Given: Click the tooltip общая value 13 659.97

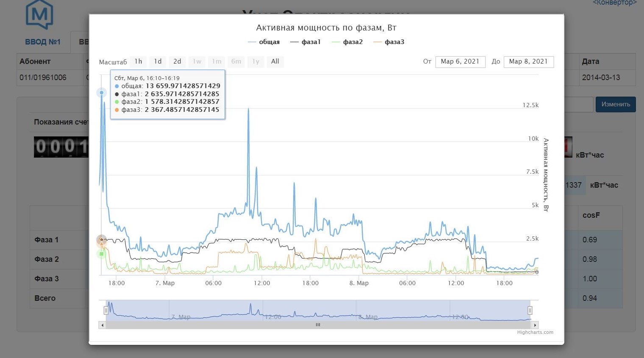Looking at the screenshot, I should tap(183, 86).
